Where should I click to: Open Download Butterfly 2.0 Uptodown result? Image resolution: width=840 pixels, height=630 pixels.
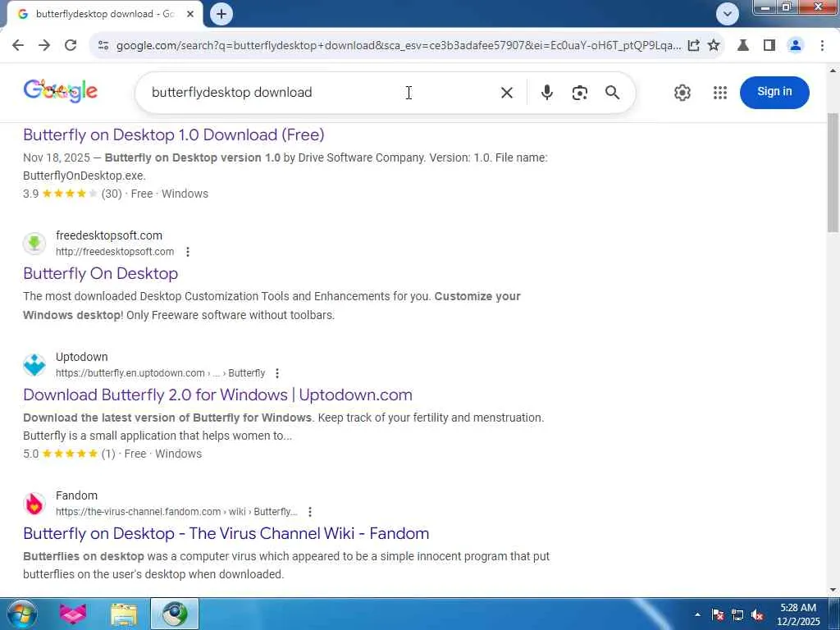217,395
